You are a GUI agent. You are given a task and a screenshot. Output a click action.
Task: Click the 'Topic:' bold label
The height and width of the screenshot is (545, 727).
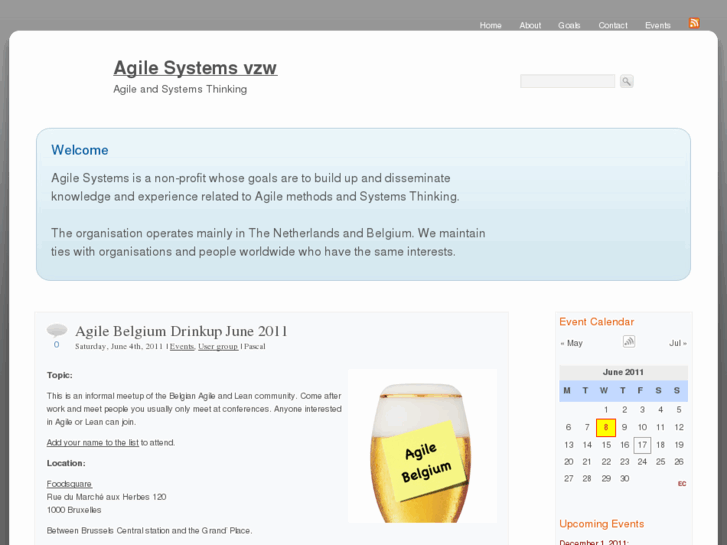click(59, 375)
